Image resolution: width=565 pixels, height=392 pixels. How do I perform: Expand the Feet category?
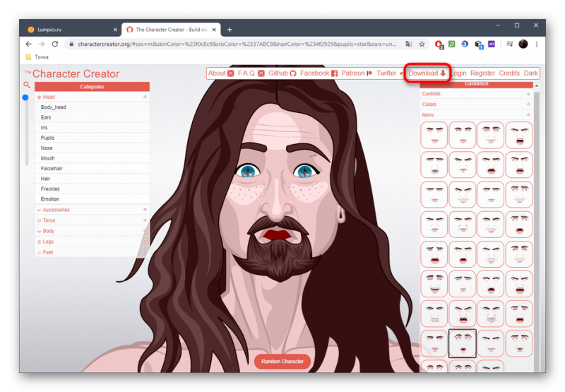pos(92,252)
